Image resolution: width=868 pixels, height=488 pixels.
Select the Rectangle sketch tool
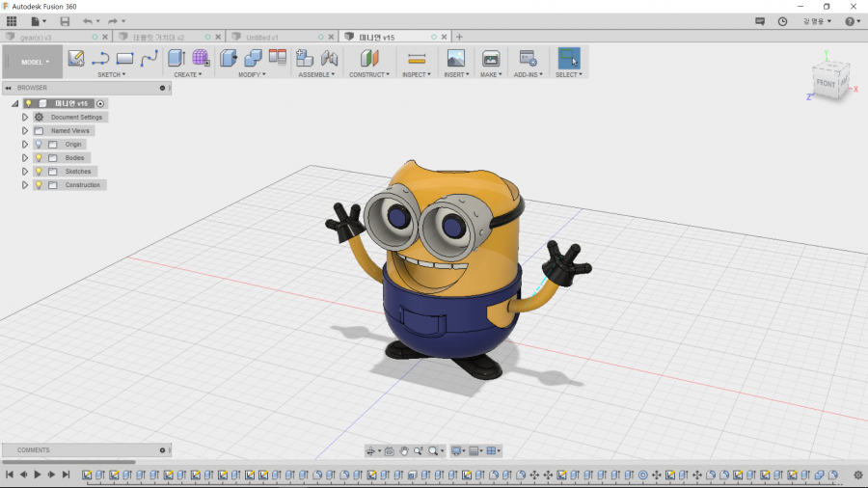click(124, 58)
